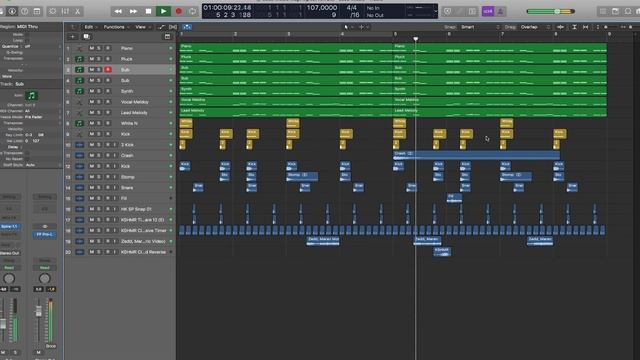Start recording with the red Record button
640x360 pixels.
pos(178,11)
